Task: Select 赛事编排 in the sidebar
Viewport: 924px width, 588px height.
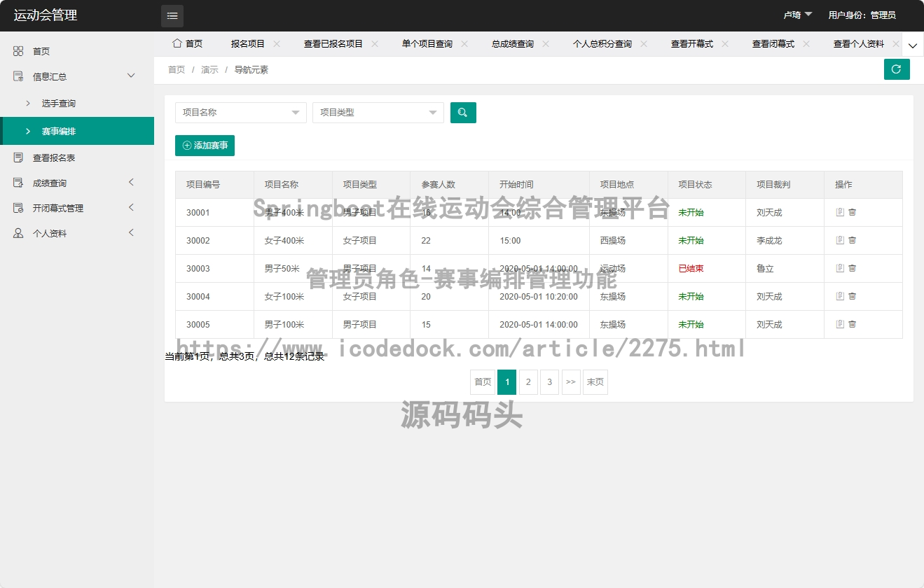Action: click(77, 131)
